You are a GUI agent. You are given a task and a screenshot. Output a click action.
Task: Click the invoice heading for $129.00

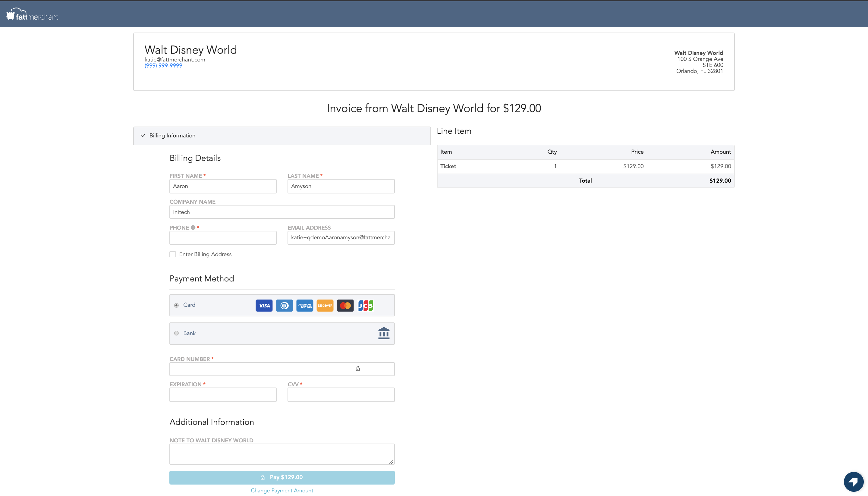[x=434, y=108]
